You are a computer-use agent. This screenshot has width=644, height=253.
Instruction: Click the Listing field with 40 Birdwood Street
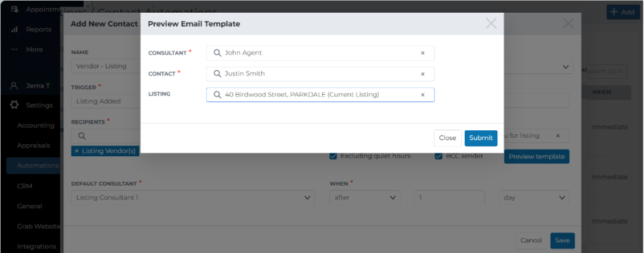click(x=321, y=95)
